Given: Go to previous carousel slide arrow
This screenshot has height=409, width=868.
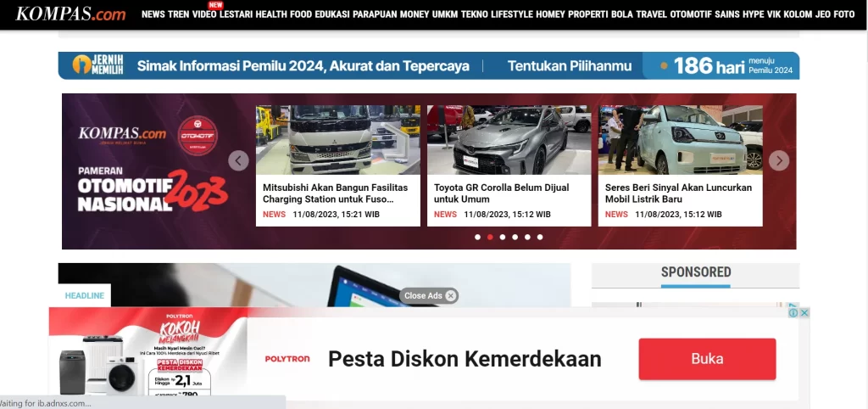Looking at the screenshot, I should pos(238,160).
